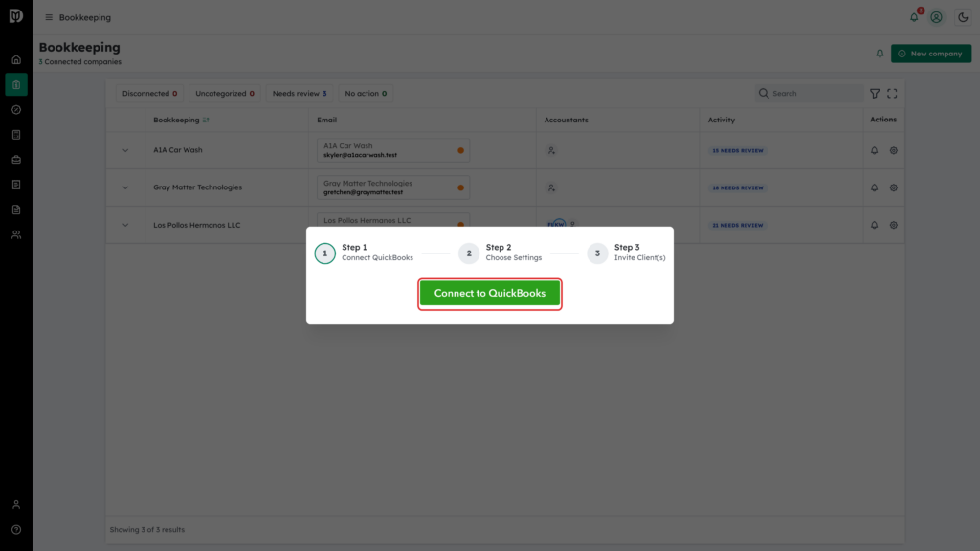Viewport: 980px width, 551px height.
Task: Open the briefcase icon in sidebar
Action: [x=16, y=160]
